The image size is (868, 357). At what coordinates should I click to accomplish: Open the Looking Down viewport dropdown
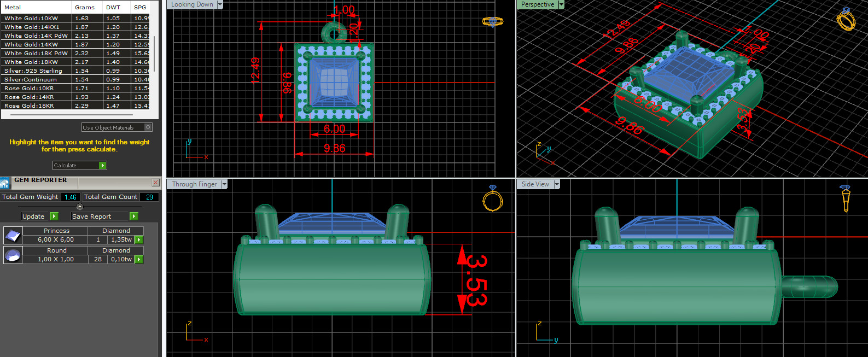[220, 4]
